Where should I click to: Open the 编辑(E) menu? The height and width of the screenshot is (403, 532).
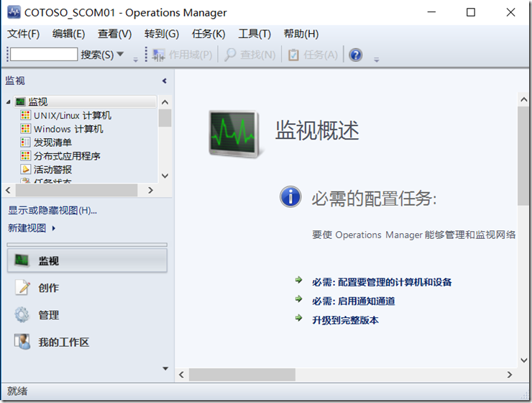[x=68, y=34]
